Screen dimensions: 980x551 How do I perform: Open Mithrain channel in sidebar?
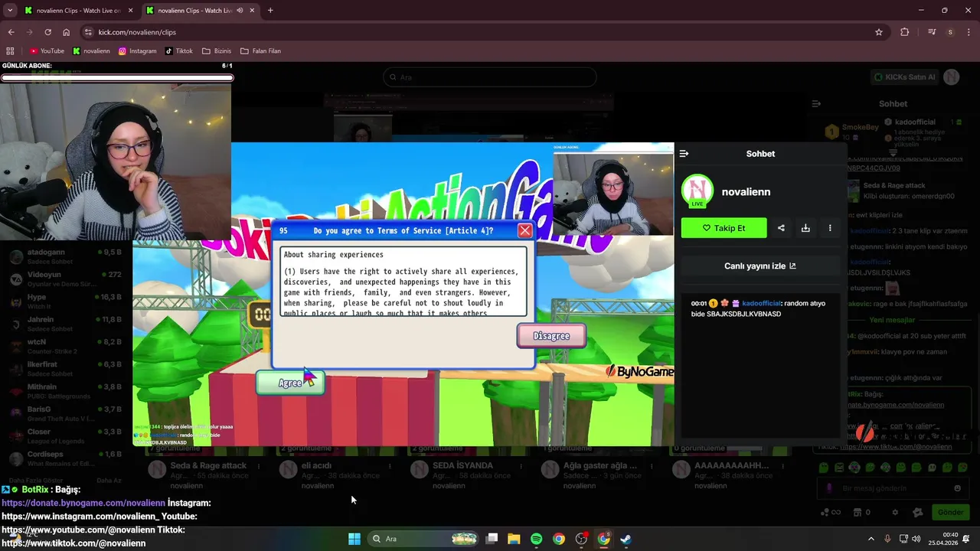[66, 392]
